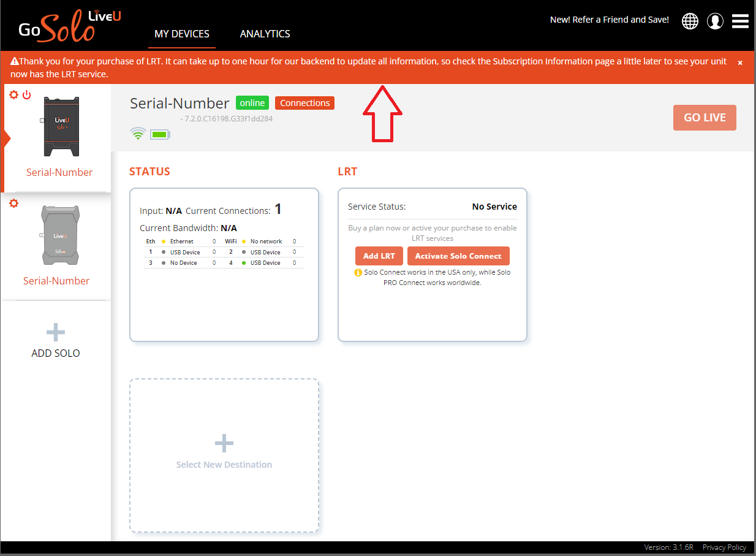Click the yellow status dot beside Ethernet
Viewport: 756px width, 556px height.
164,242
